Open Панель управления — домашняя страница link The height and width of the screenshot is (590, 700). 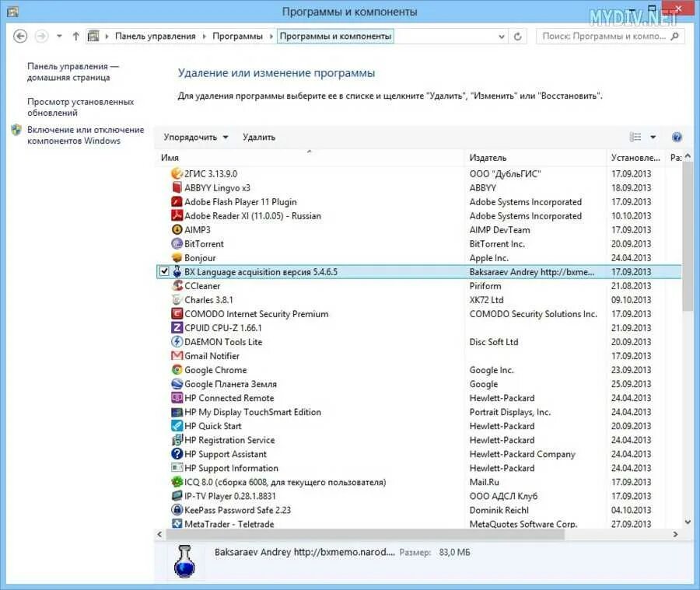(73, 72)
